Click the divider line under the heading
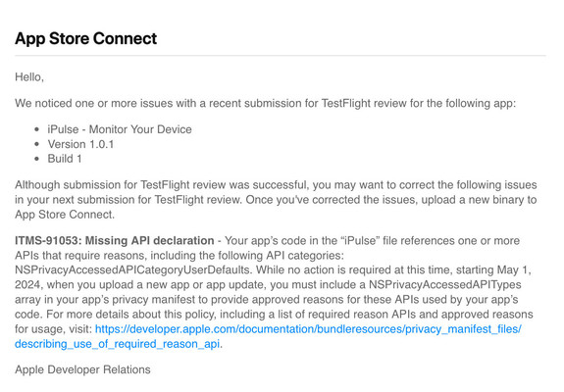Image resolution: width=564 pixels, height=392 pixels. click(281, 56)
